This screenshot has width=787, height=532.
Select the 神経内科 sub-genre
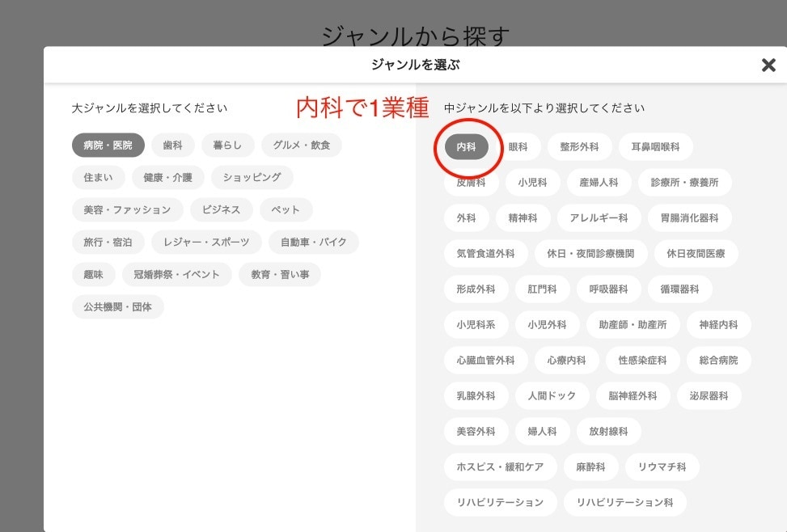719,325
